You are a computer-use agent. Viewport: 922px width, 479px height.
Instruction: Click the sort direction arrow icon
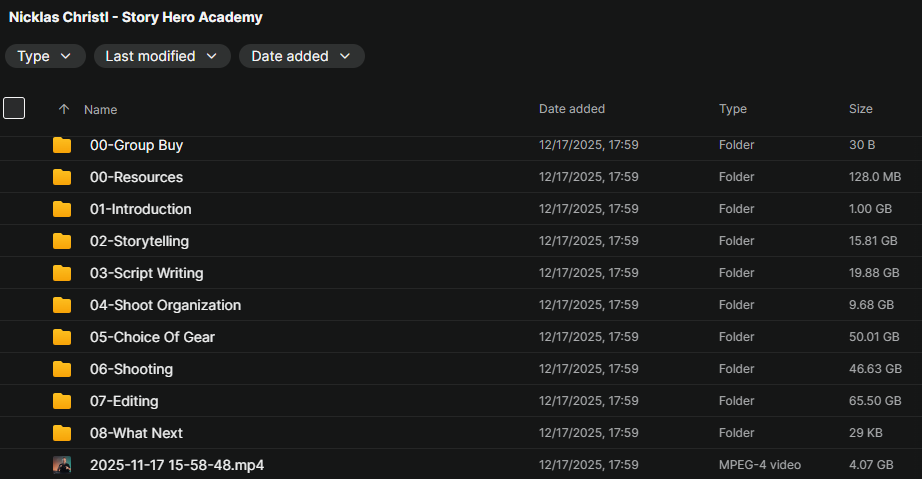click(64, 109)
